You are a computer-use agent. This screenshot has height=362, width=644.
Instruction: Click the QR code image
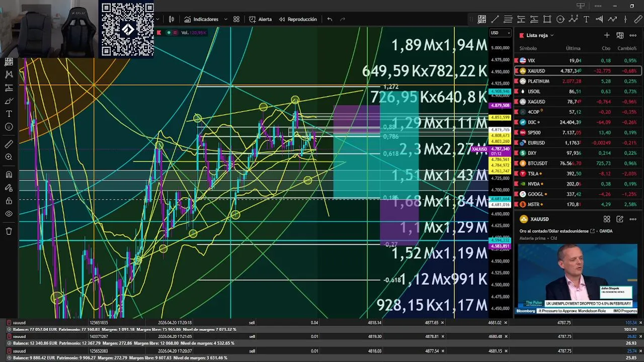click(128, 29)
